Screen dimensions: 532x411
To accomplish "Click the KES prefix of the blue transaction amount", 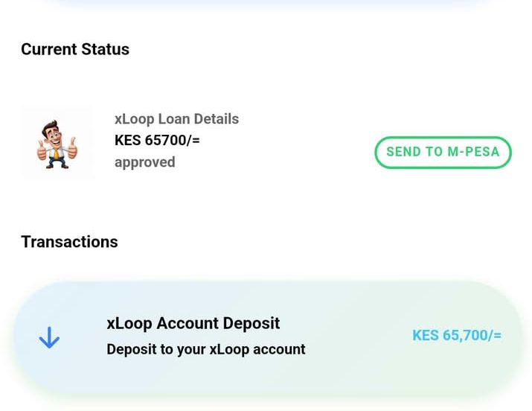I will [x=426, y=336].
